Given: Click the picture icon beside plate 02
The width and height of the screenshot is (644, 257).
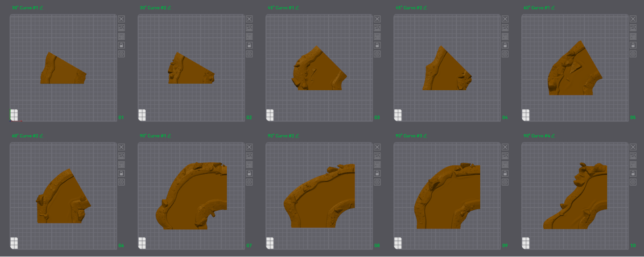Looking at the screenshot, I should pyautogui.click(x=249, y=28).
